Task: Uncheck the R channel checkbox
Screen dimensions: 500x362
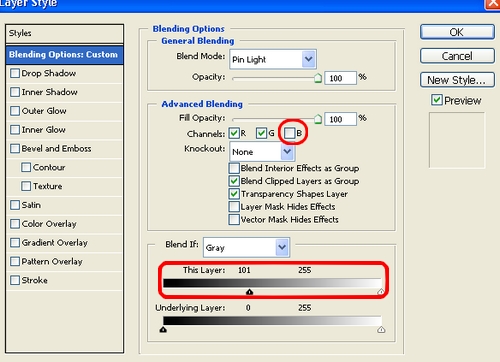Action: coord(234,133)
